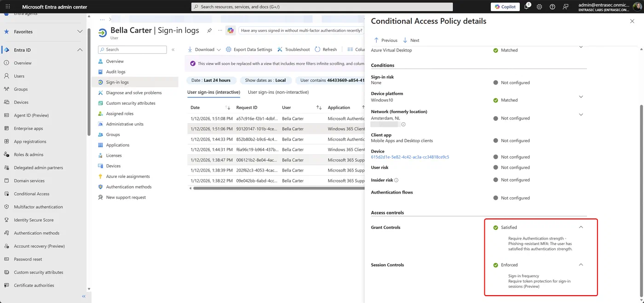Click the Azure role assignments key icon
Screen dimensions: 644x303
(x=101, y=176)
